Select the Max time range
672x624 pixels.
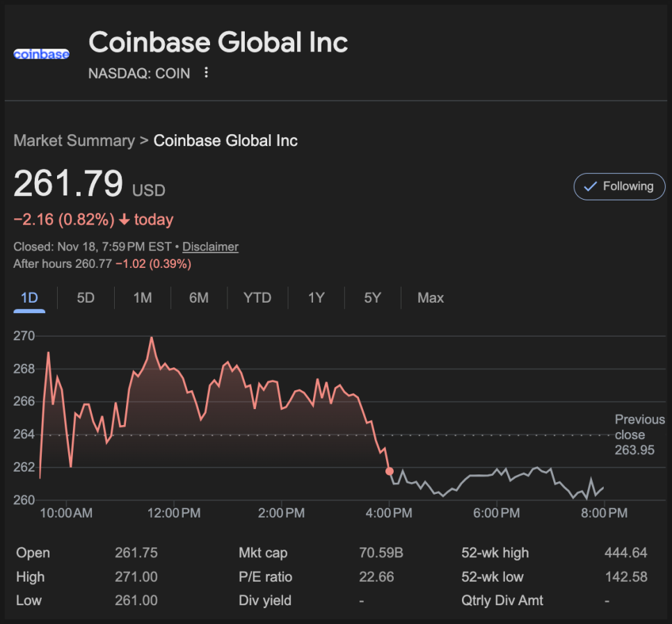point(431,298)
